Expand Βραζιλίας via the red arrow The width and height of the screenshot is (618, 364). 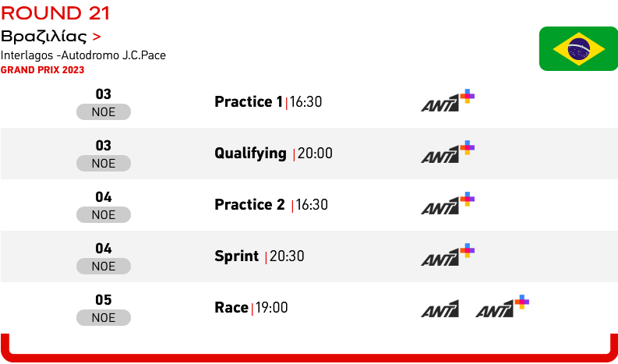point(97,37)
